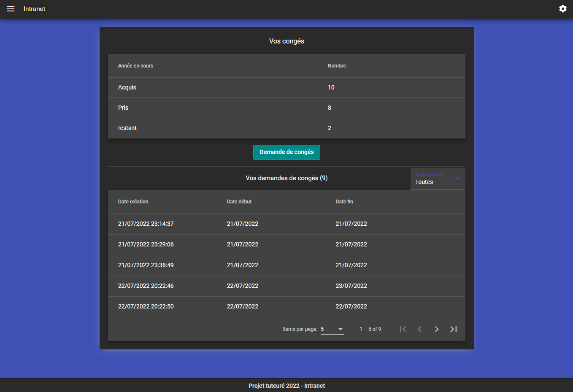Go back to the previous page of requests
Screen dimensions: 573x392
[x=419, y=329]
